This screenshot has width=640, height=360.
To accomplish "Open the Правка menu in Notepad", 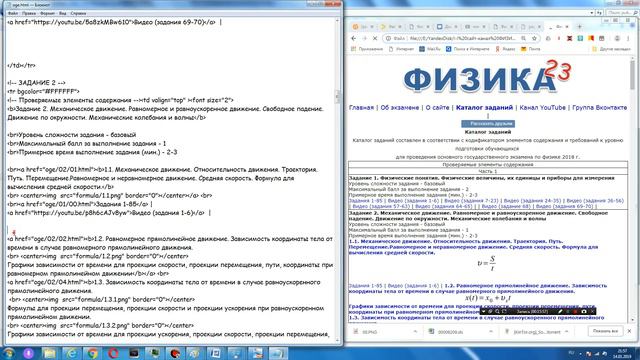I will coord(29,13).
